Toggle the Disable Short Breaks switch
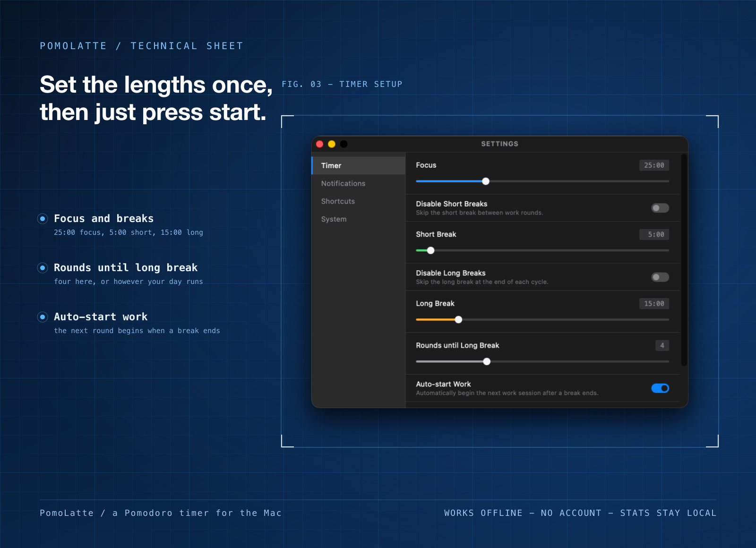The image size is (756, 548). coord(660,208)
